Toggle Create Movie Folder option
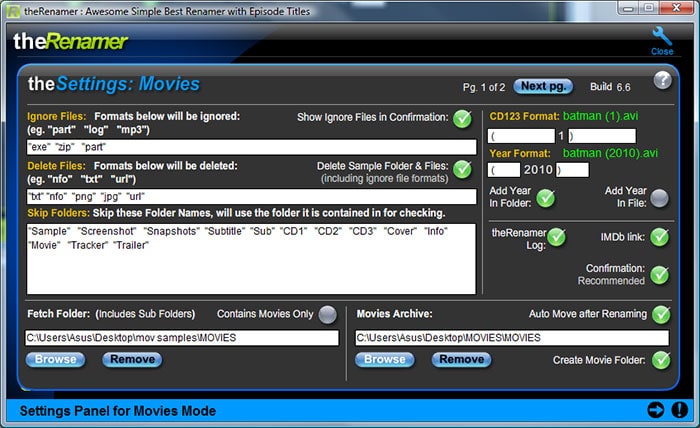 pyautogui.click(x=661, y=360)
